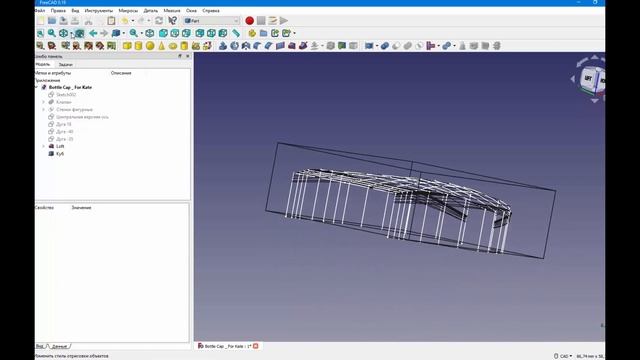Click the What's This help cursor icon

click(x=173, y=20)
